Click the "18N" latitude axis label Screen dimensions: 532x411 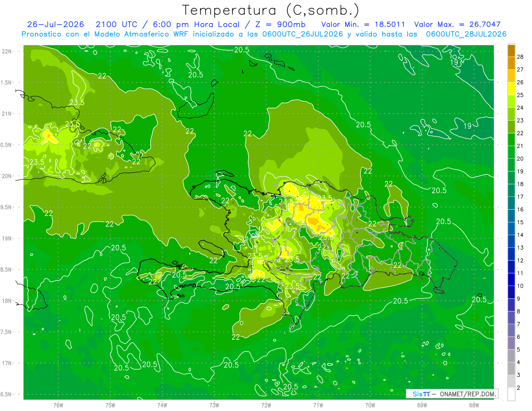(x=6, y=301)
